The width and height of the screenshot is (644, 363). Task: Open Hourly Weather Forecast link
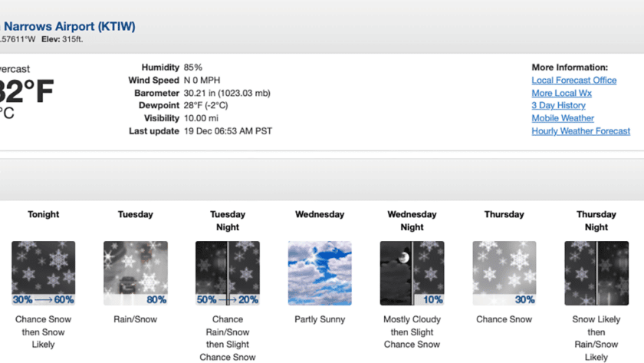(581, 130)
